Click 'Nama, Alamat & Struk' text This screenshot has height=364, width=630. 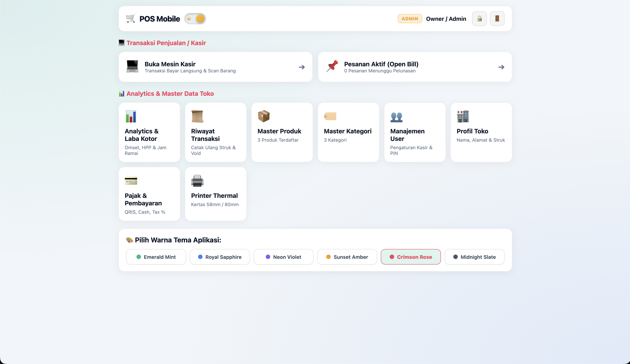click(x=481, y=140)
